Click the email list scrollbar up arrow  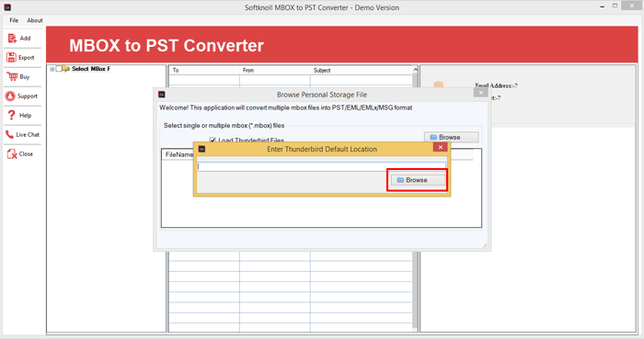415,70
